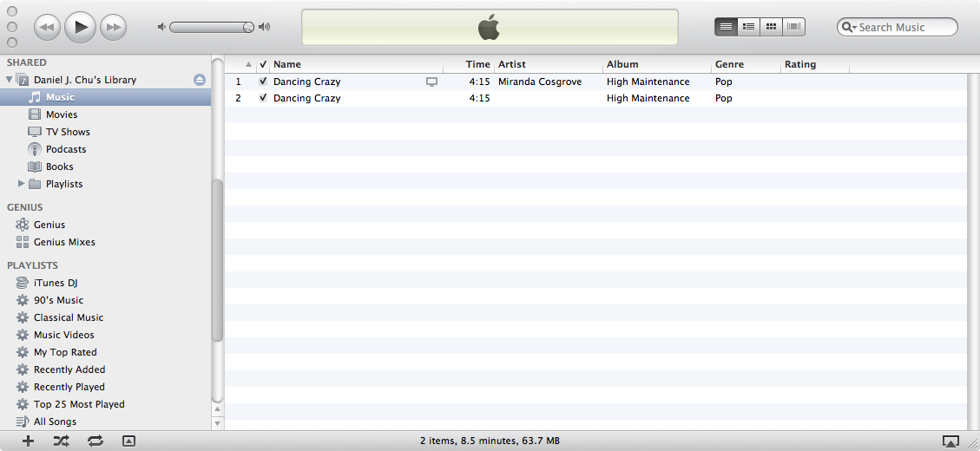Click the fast forward next button

[113, 27]
